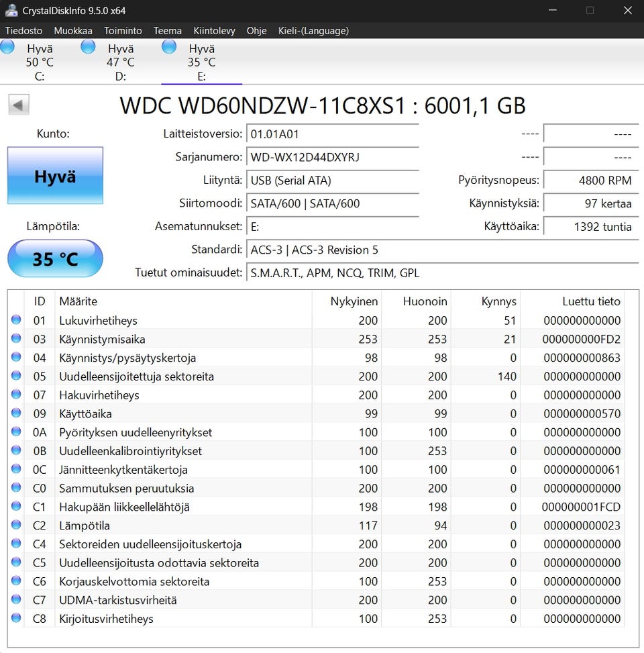Click the Hyvä health status button
The width and height of the screenshot is (644, 653).
(x=55, y=176)
